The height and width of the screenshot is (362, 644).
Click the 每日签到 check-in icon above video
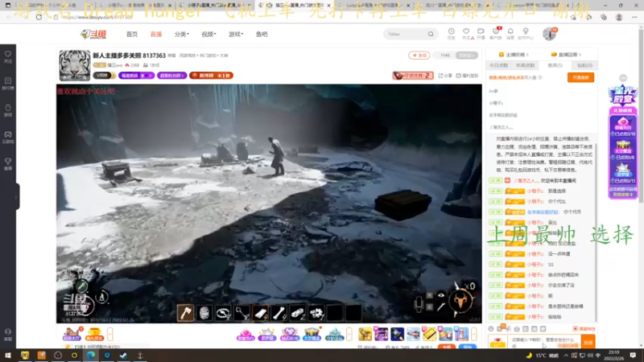(x=467, y=76)
